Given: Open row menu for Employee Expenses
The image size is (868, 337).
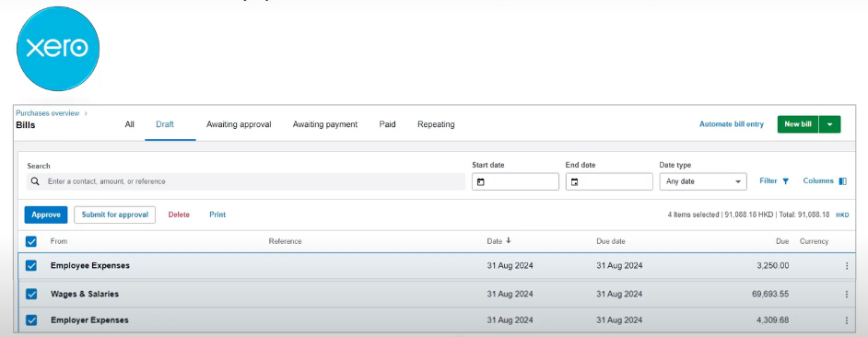Looking at the screenshot, I should (x=847, y=265).
